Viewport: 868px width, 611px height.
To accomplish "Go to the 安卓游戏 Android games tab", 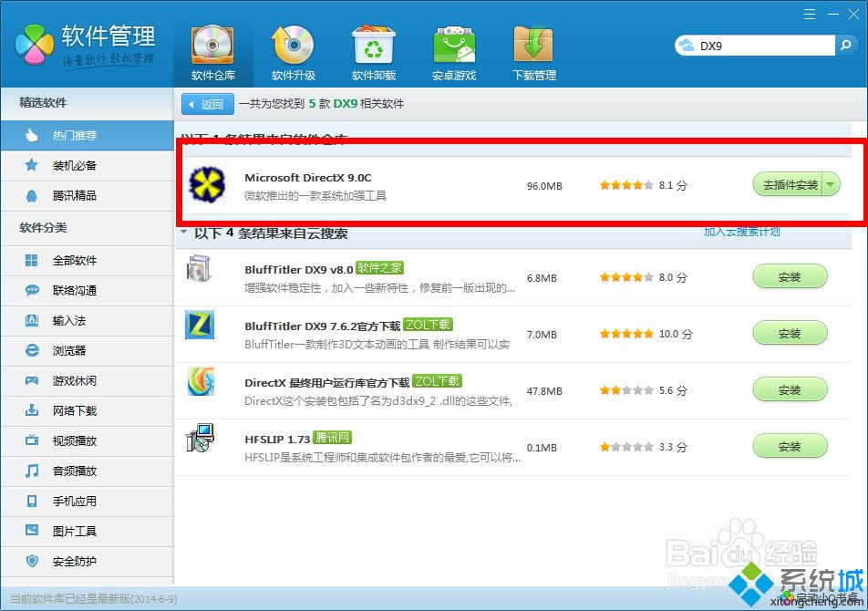I will click(454, 54).
